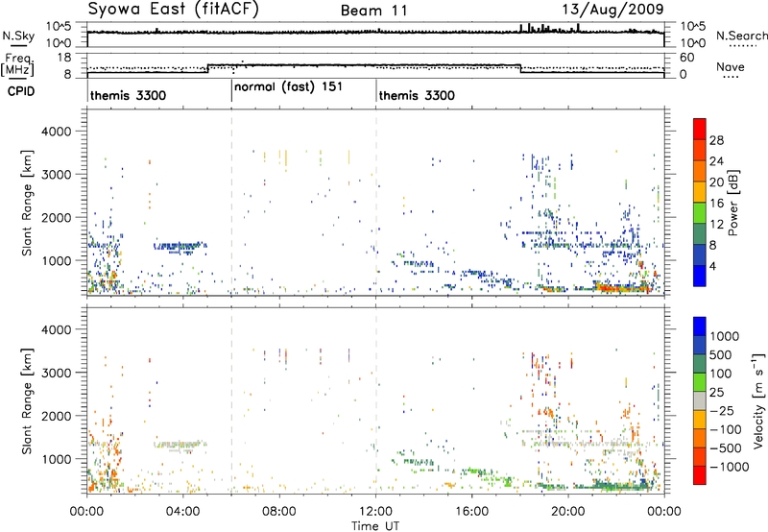Click the '12:00' time tick label
Image resolution: width=768 pixels, height=532 pixels.
[375, 512]
